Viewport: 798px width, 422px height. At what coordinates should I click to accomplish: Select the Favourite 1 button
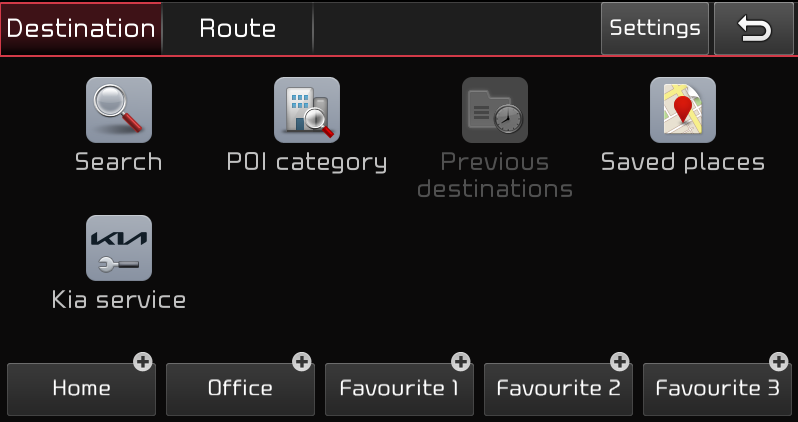coord(399,389)
